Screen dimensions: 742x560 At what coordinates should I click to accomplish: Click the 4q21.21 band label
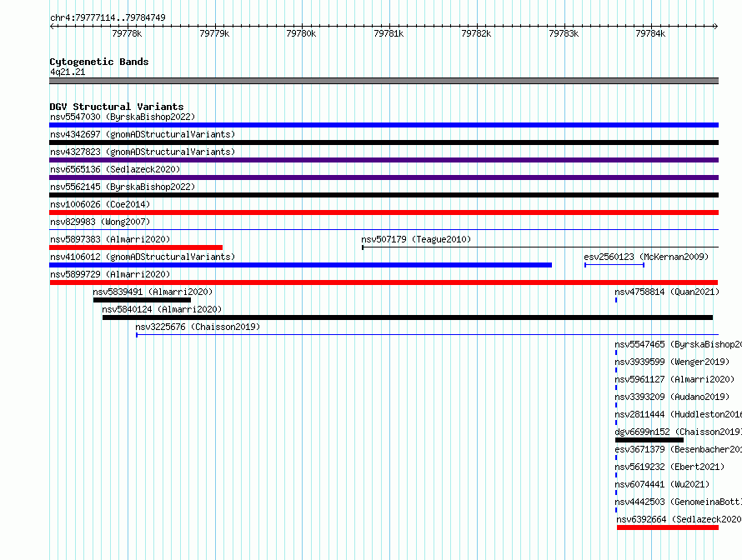click(68, 72)
